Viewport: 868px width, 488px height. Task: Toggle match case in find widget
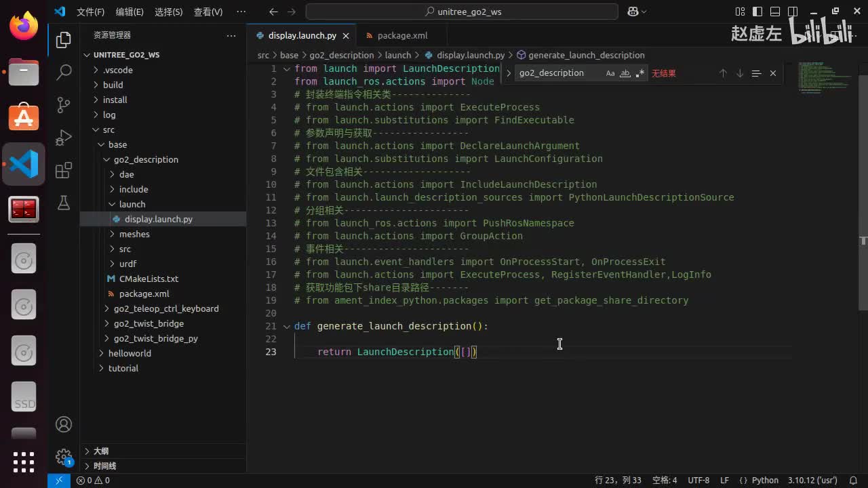click(610, 73)
